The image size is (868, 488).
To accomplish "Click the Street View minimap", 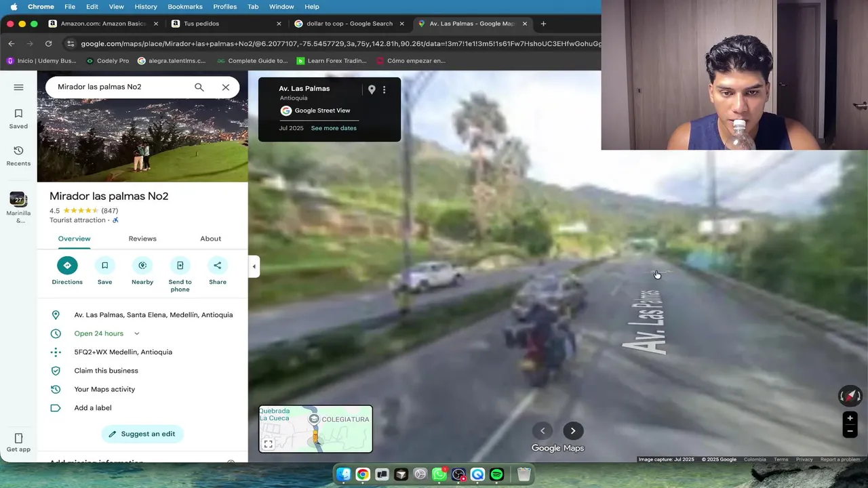I will (x=315, y=428).
